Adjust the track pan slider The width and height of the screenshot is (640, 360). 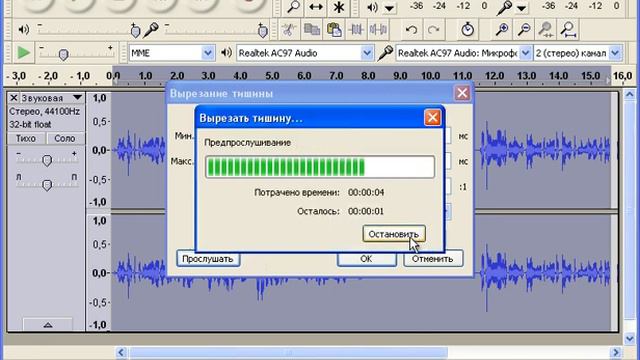point(47,185)
